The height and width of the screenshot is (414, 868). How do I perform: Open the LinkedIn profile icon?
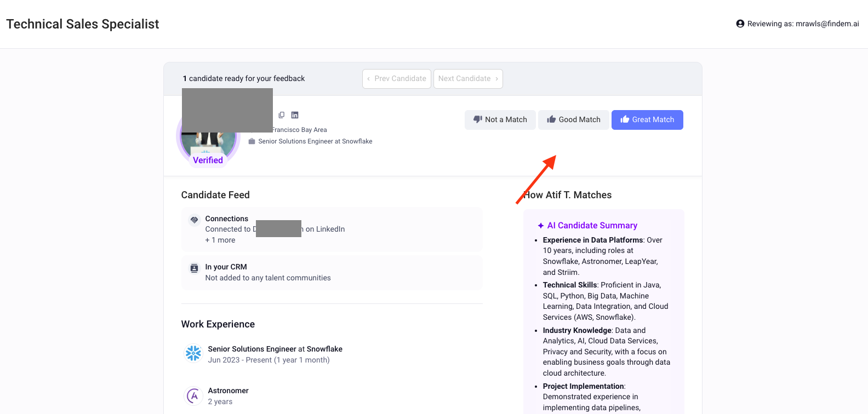[295, 115]
